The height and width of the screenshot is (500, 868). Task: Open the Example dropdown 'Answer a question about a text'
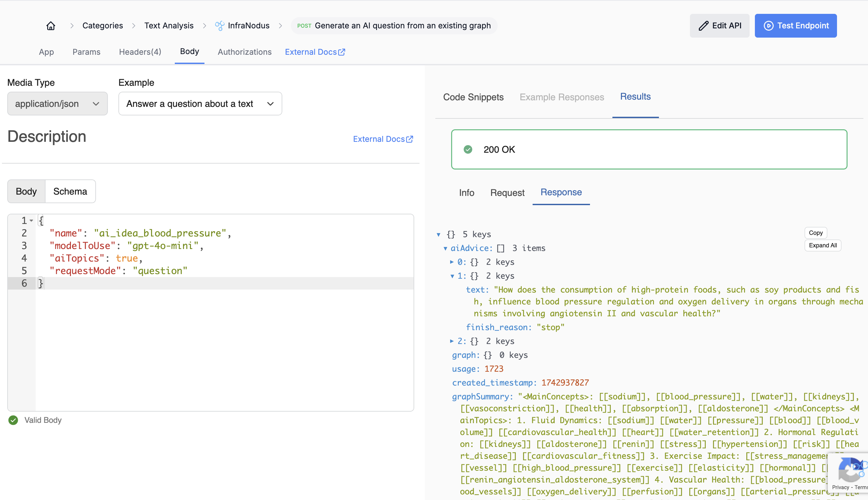coord(200,104)
